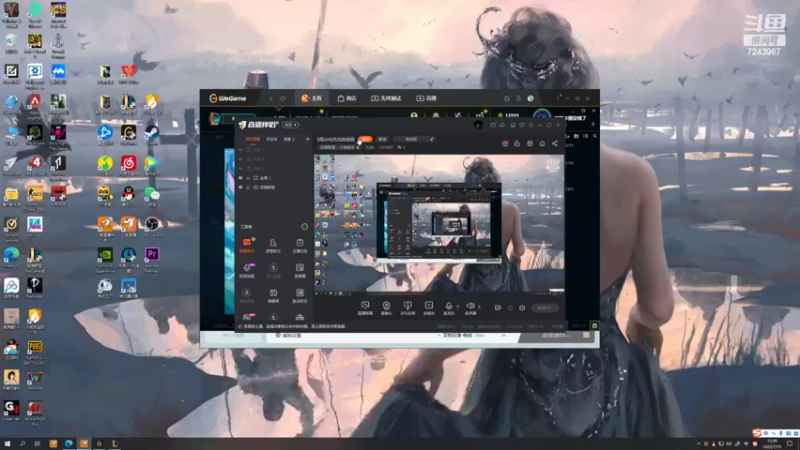Click the WeGame refresh icon
This screenshot has height=450, width=800.
283,98
